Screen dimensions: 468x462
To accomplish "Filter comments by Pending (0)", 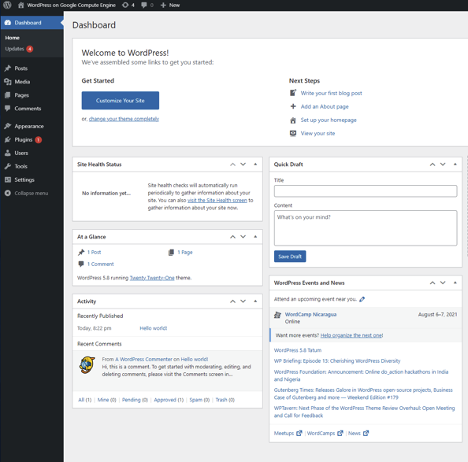I will click(x=135, y=400).
